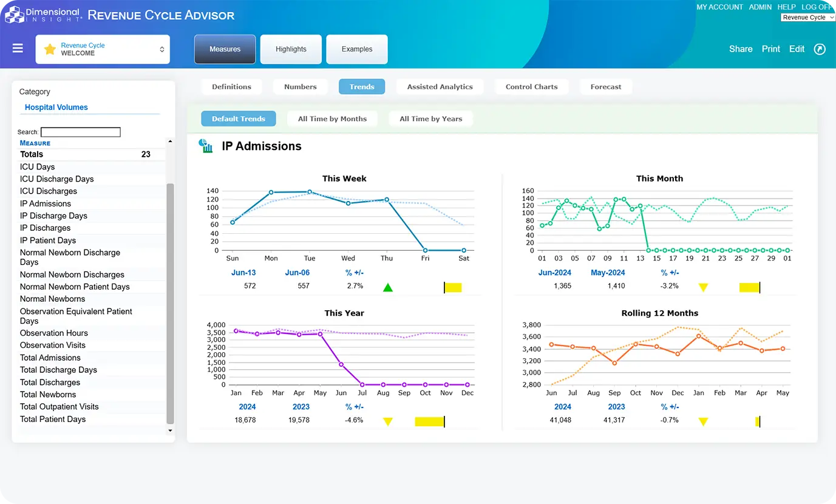This screenshot has height=504, width=836.
Task: Open the hamburger navigation menu
Action: [18, 49]
